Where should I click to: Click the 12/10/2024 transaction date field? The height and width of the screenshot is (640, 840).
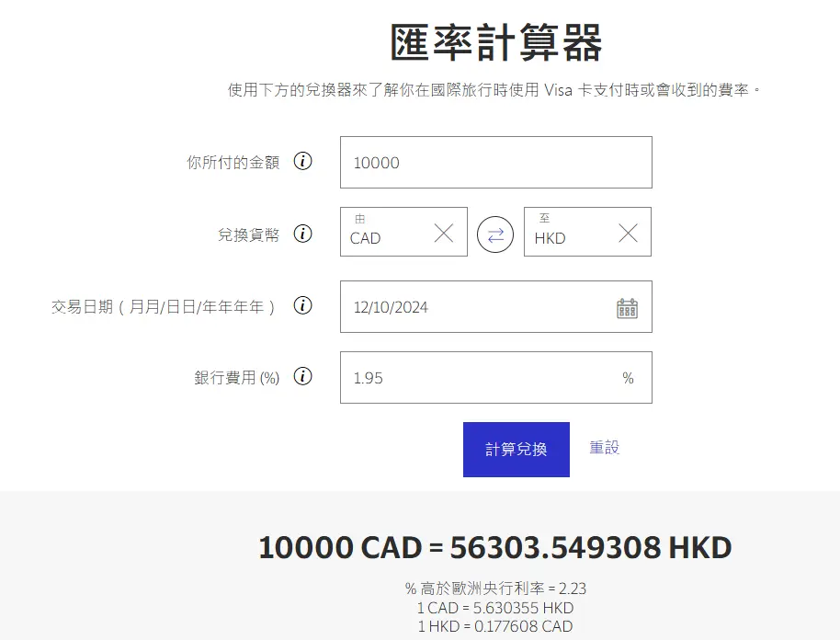(x=495, y=306)
